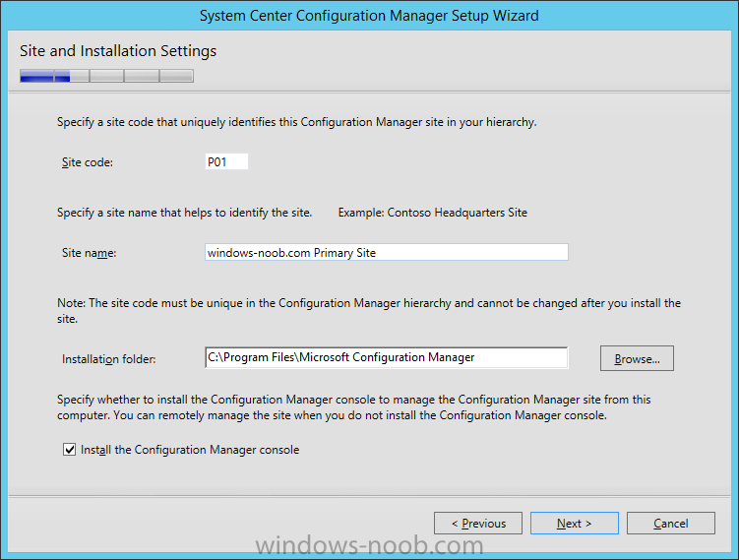
Task: Click the note about unique site code
Action: pyautogui.click(x=369, y=311)
